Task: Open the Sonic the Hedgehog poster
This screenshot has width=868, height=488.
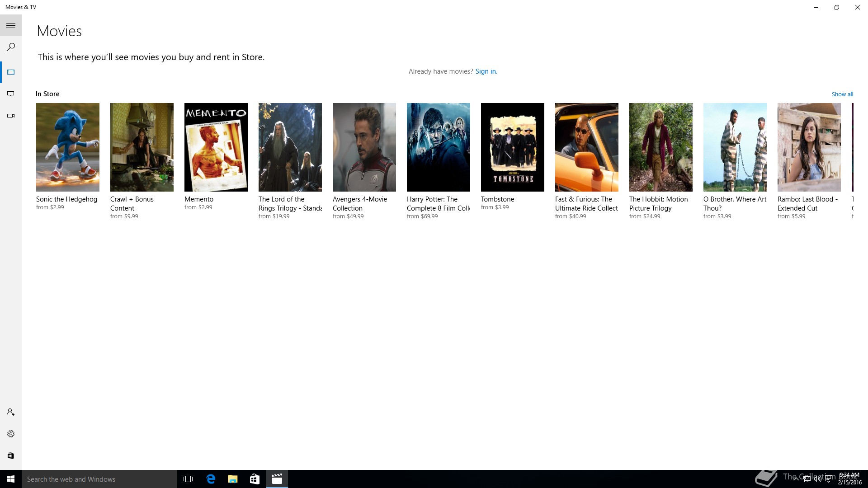Action: pos(68,147)
